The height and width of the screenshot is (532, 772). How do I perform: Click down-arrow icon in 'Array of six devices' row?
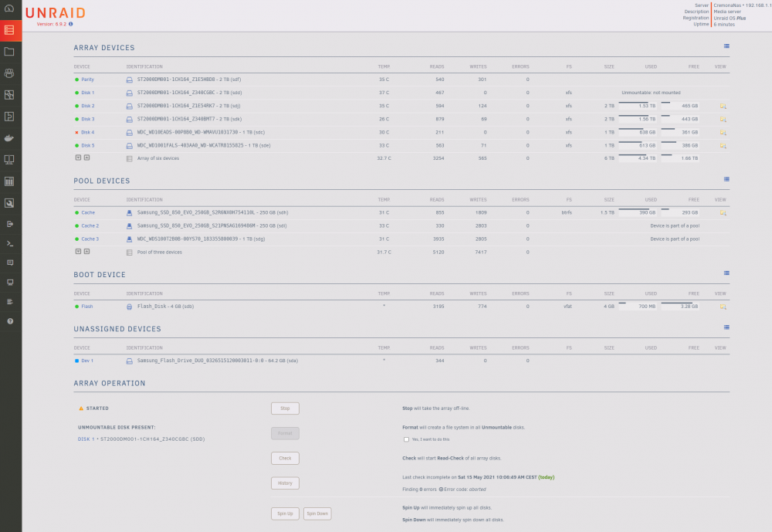pyautogui.click(x=78, y=158)
